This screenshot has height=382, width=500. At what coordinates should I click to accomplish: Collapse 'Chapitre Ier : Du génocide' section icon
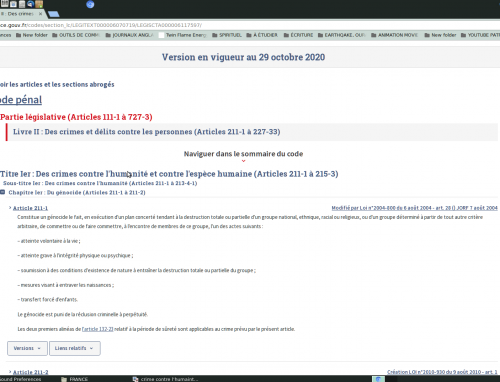[3, 192]
